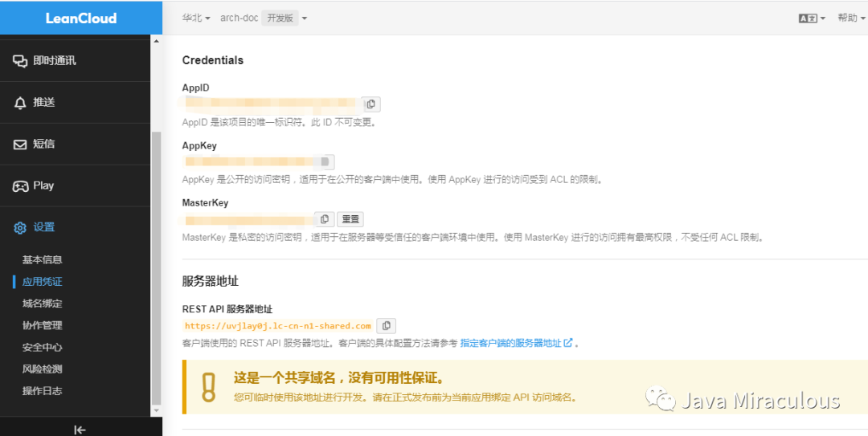Select 应用凭证 in settings submenu
The height and width of the screenshot is (436, 868).
(x=42, y=282)
